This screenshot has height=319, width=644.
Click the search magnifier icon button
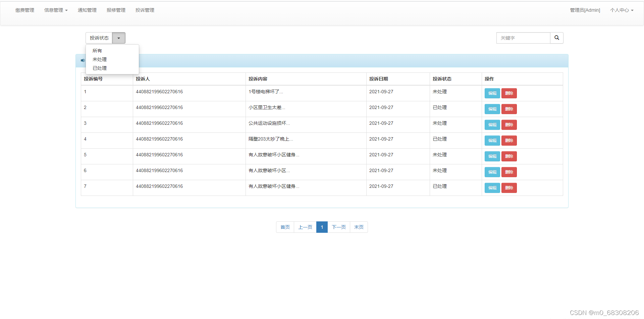pyautogui.click(x=557, y=38)
